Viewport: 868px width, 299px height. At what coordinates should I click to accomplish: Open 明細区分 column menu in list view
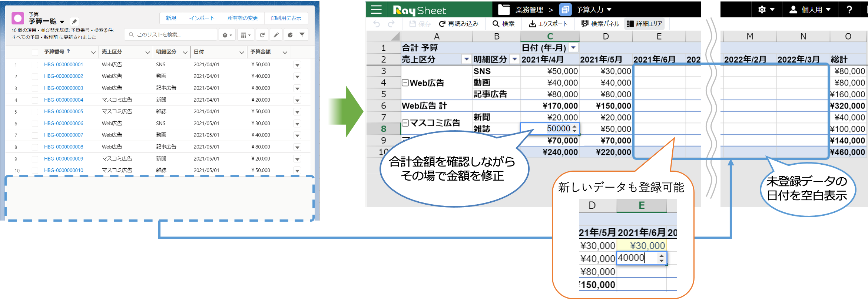tap(185, 53)
